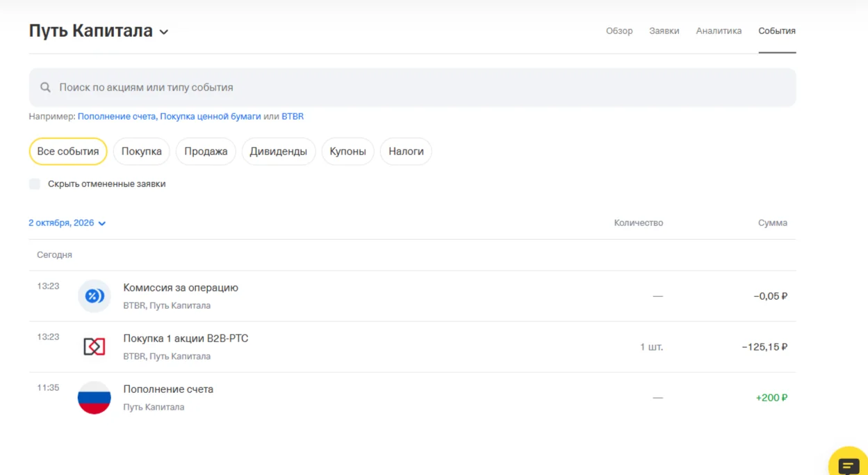Open 'Комиссия за операцию' event row
868x475 pixels.
pyautogui.click(x=412, y=296)
